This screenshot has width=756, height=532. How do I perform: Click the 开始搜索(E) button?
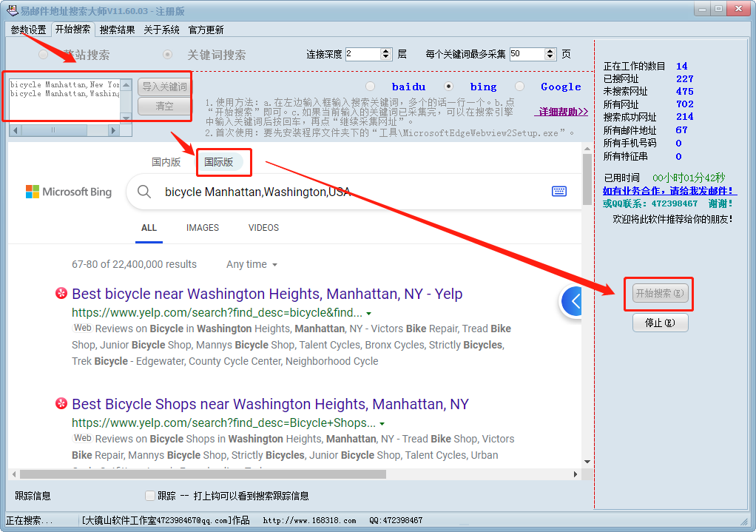660,293
